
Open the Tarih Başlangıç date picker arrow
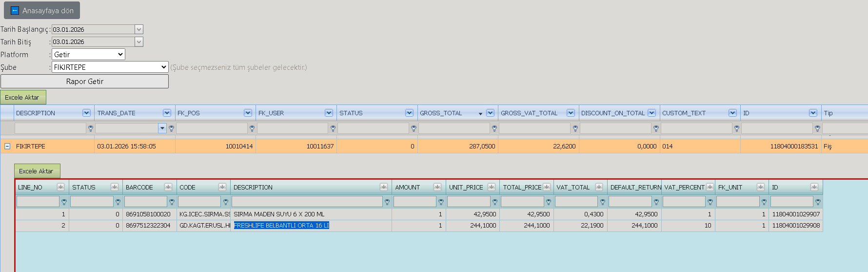pyautogui.click(x=139, y=29)
